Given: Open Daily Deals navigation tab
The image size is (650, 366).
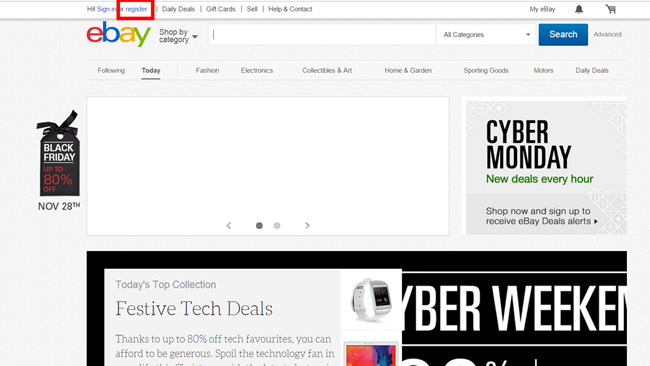Looking at the screenshot, I should pos(592,70).
